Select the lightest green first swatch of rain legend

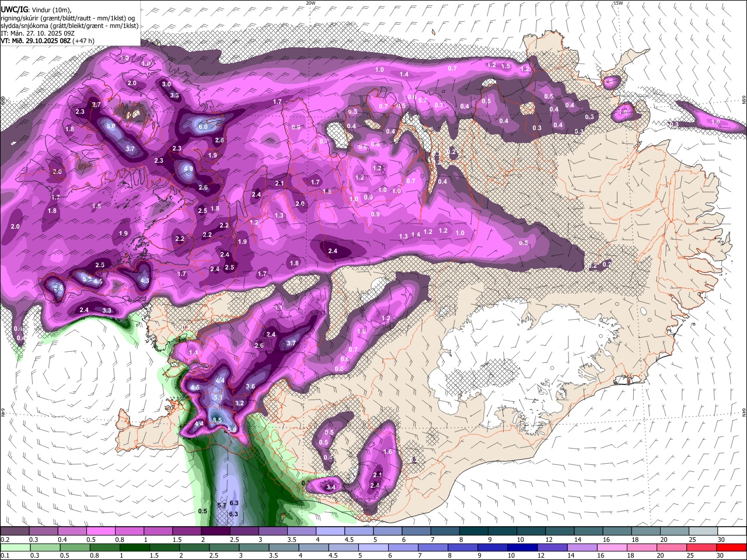[x=15, y=547]
